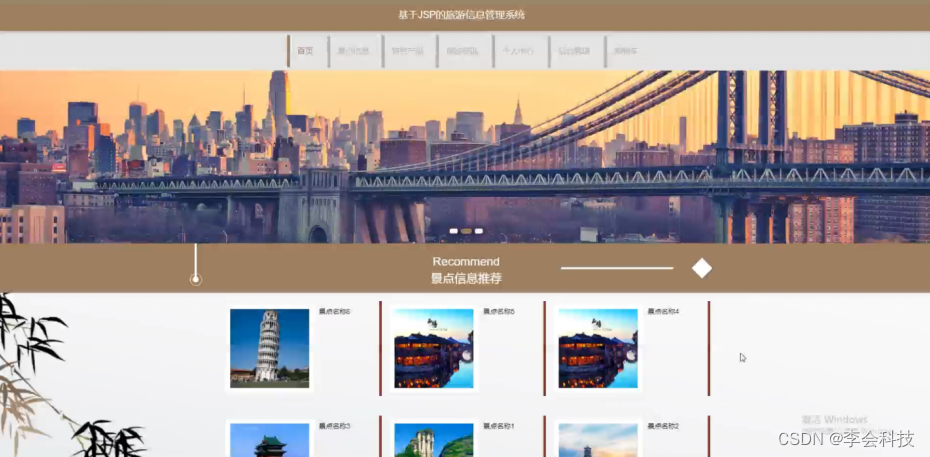Click the Recommend heading text
930x457 pixels.
click(x=466, y=261)
